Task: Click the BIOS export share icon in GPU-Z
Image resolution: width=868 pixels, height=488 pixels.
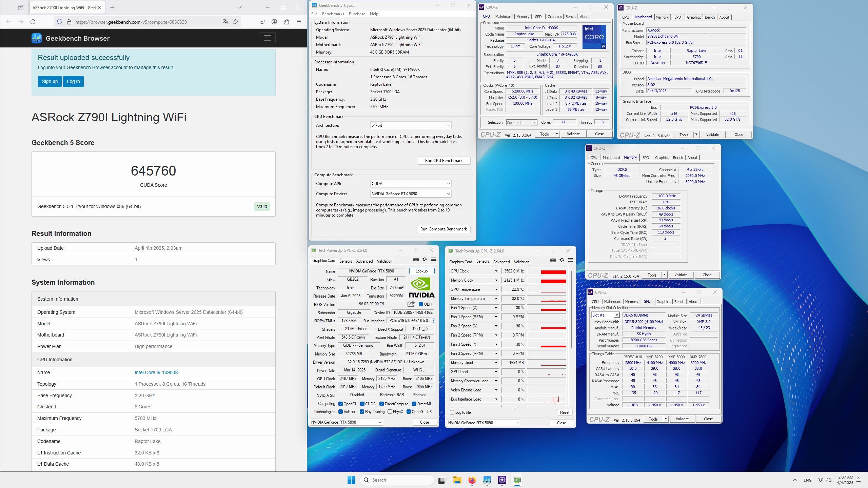Action: (411, 304)
